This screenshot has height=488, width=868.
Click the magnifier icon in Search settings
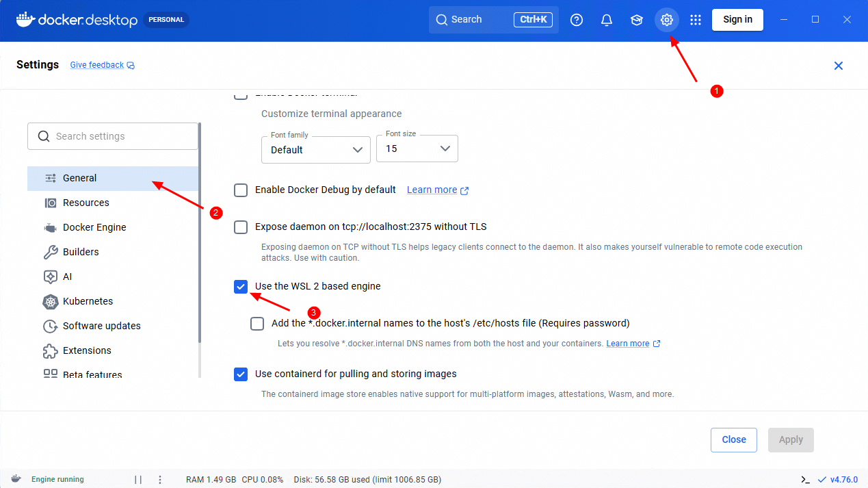44,136
